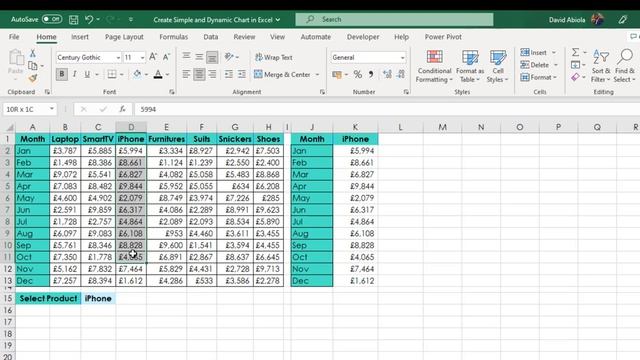Open the Orientation text angle button

(x=229, y=57)
